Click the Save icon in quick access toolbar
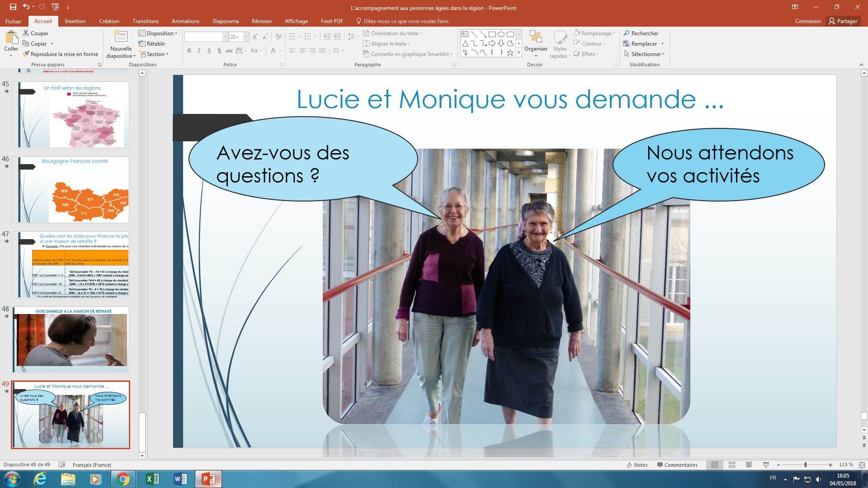 click(13, 7)
